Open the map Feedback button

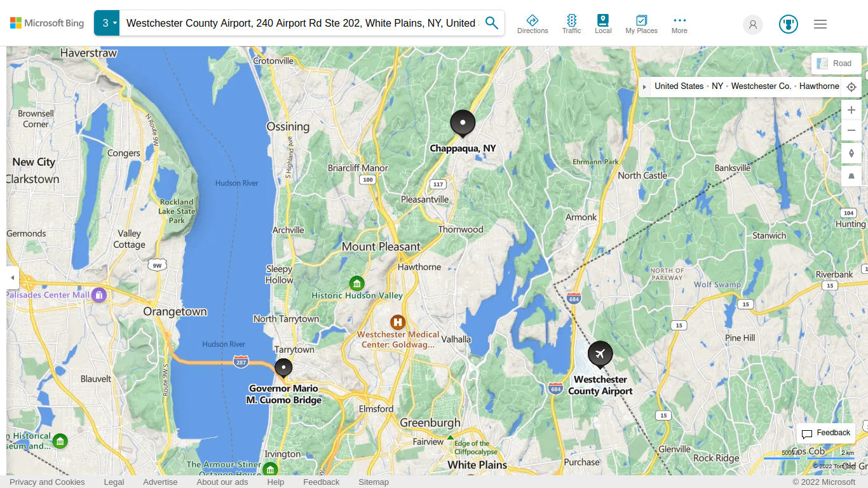(825, 433)
